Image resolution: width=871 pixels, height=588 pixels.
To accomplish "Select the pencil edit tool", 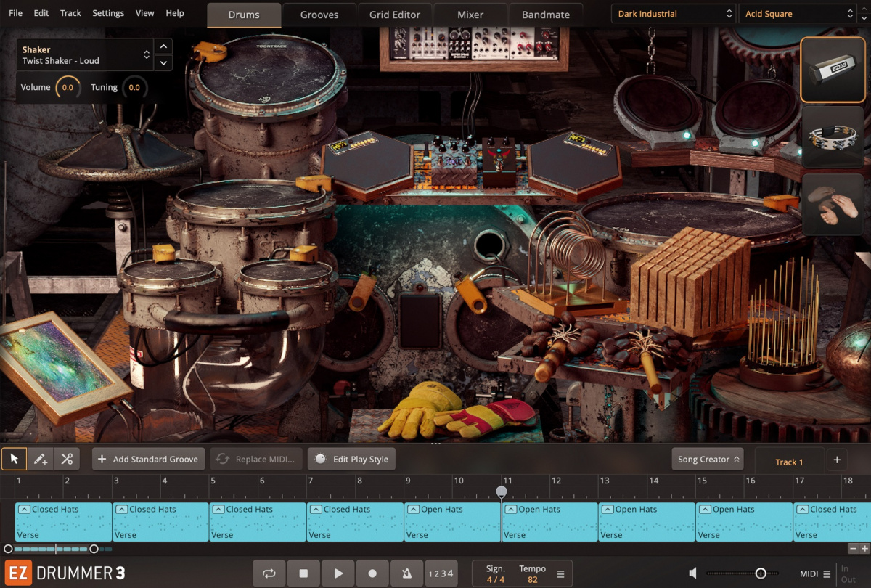I will [x=39, y=459].
